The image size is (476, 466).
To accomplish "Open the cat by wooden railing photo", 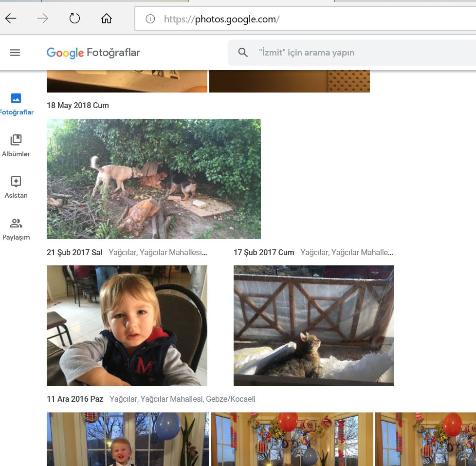I will (x=313, y=326).
